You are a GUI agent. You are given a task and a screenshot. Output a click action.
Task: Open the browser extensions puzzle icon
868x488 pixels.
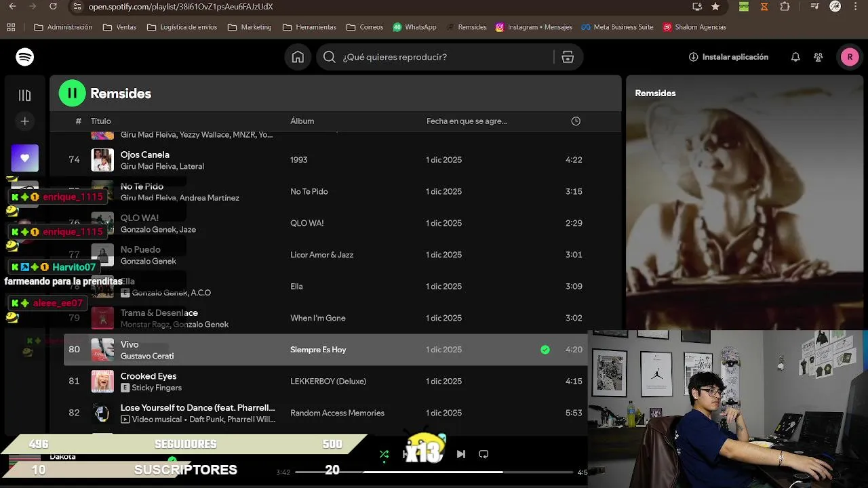[785, 7]
